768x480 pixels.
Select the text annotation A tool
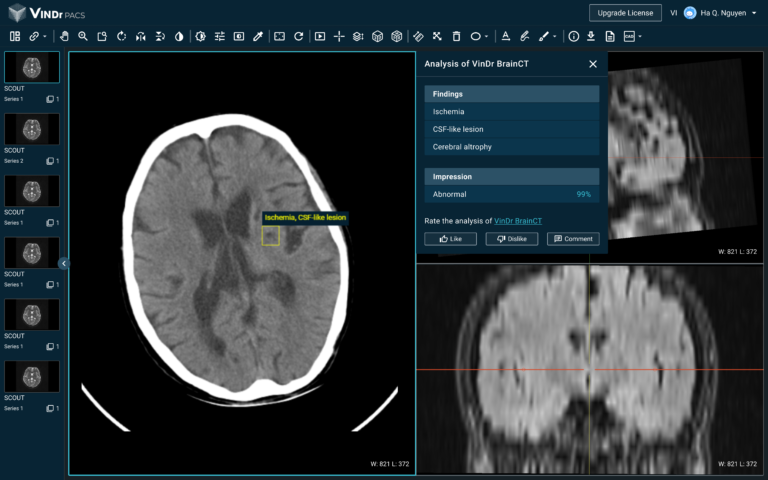[506, 36]
